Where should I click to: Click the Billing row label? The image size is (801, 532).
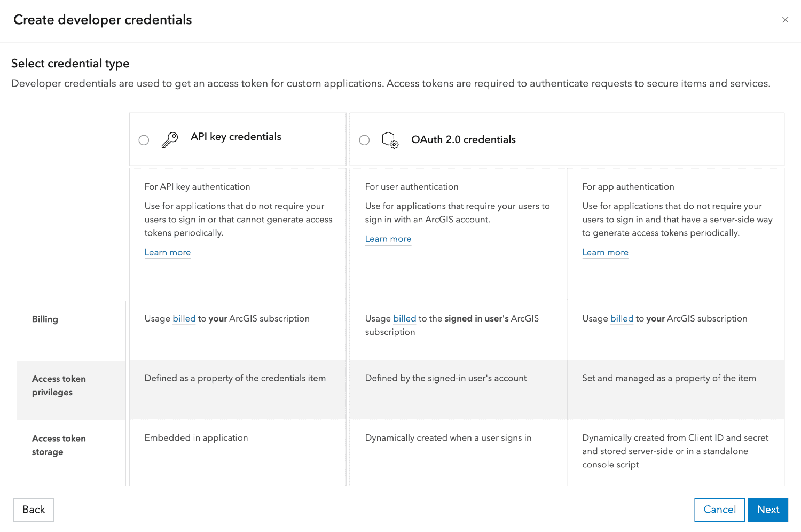(45, 319)
